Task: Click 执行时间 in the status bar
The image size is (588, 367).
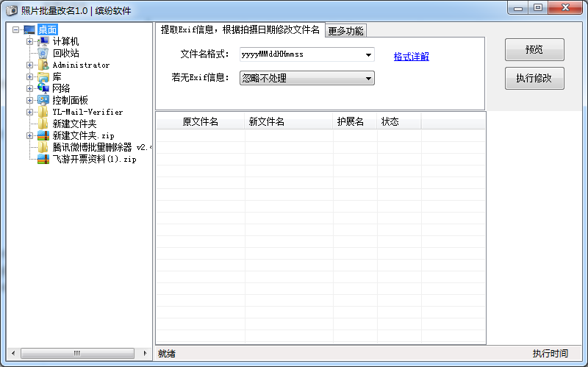Action: tap(550, 354)
